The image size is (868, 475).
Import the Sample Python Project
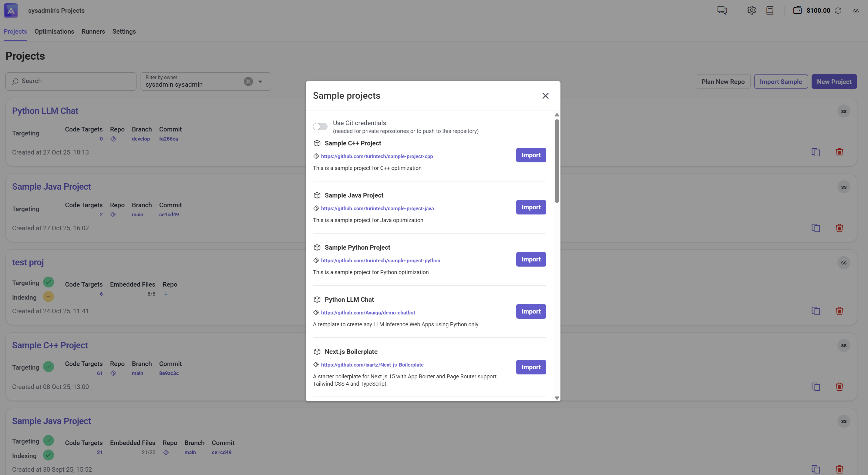coord(531,259)
